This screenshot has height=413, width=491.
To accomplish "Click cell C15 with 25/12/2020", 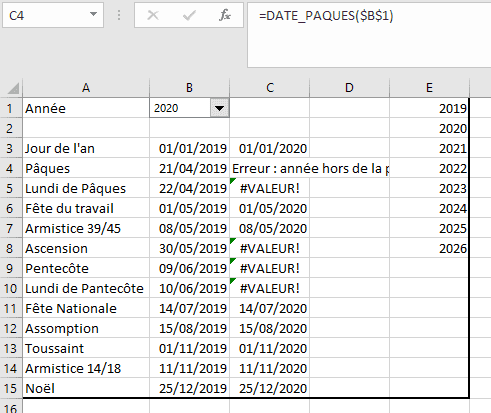I will coord(270,388).
